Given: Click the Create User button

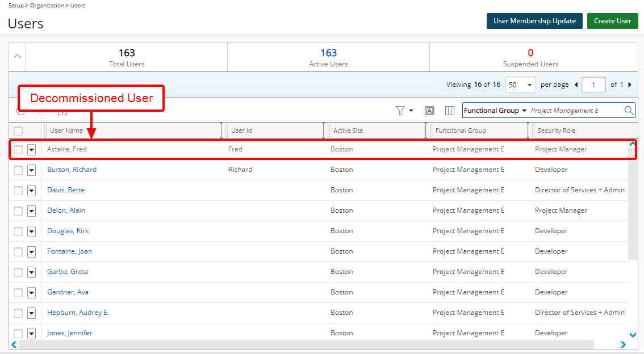Looking at the screenshot, I should 612,21.
